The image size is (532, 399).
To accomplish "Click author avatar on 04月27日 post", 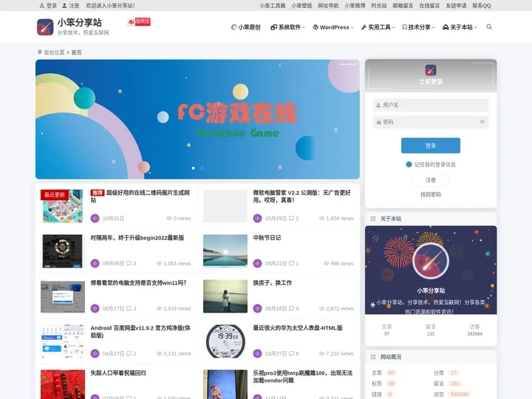I will [95, 353].
